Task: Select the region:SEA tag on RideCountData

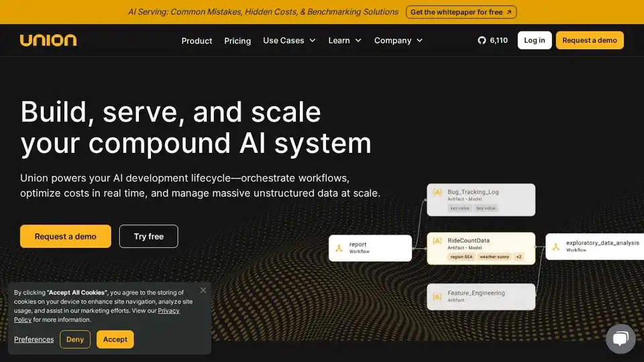Action: point(462,257)
